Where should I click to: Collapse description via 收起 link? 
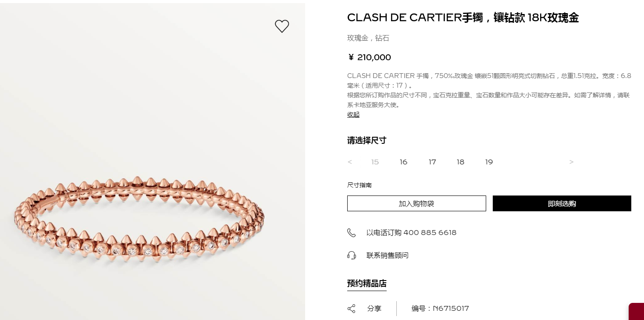pos(353,114)
